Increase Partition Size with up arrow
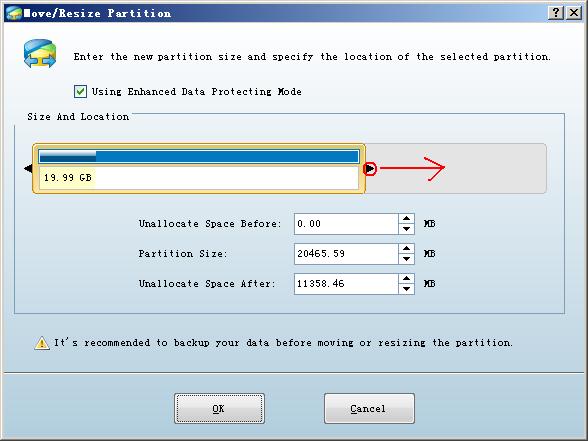The image size is (588, 441). pyautogui.click(x=406, y=249)
